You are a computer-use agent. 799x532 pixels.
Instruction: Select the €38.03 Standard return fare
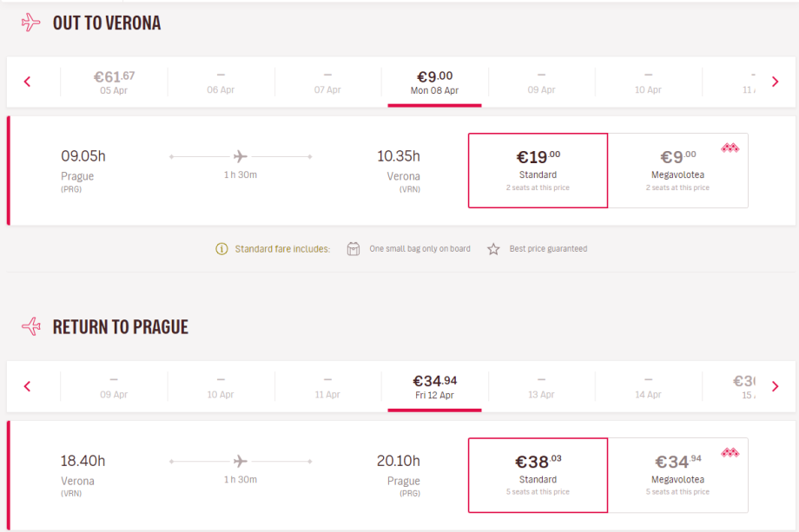[x=538, y=475]
